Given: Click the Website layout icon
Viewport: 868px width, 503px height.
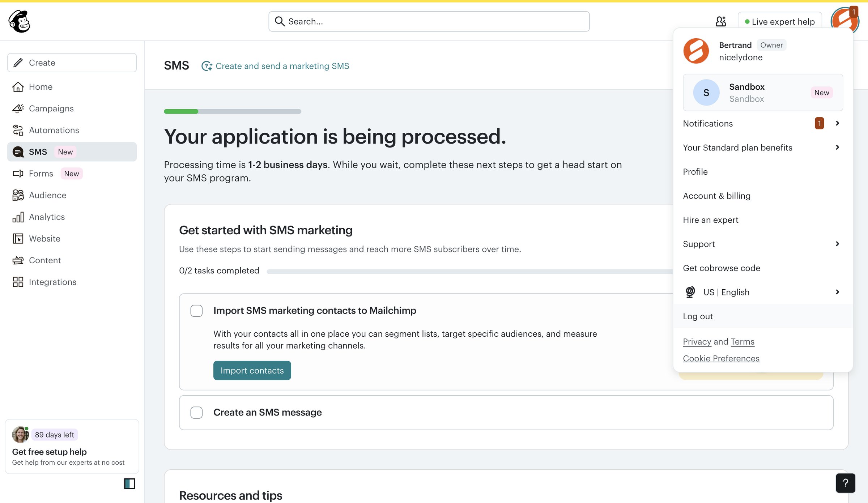Looking at the screenshot, I should (x=18, y=239).
